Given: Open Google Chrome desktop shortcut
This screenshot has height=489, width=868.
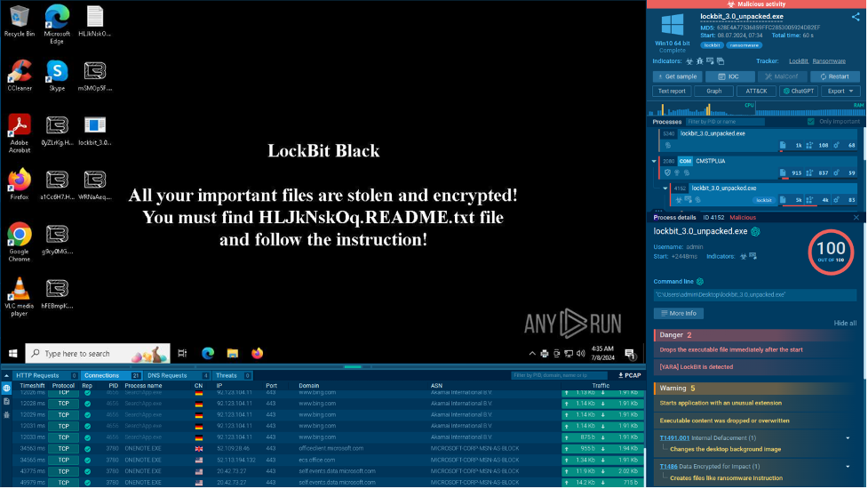Looking at the screenshot, I should (x=20, y=242).
